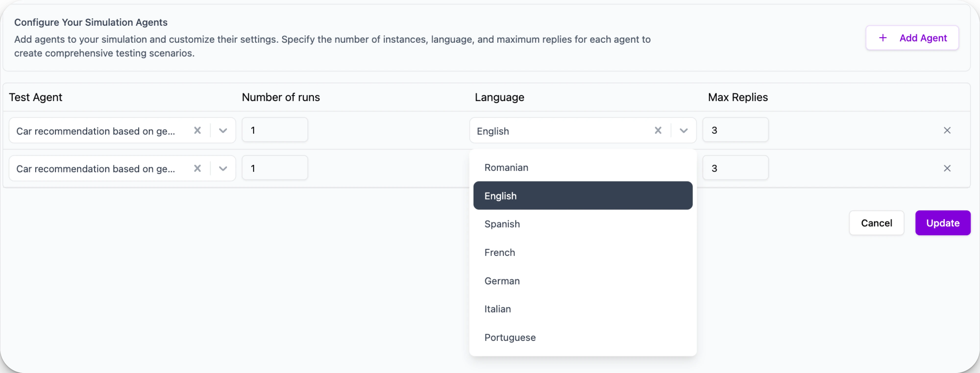Expand second row Test Agent dropdown
This screenshot has height=373, width=980.
pyautogui.click(x=223, y=168)
